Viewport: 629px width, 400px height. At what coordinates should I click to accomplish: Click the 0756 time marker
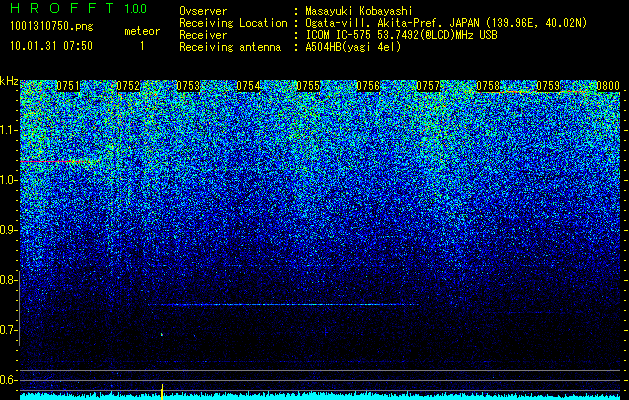tap(368, 86)
